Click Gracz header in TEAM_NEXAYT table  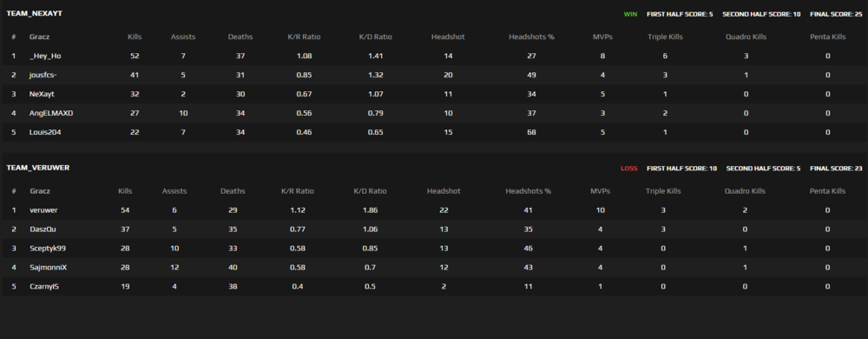coord(39,37)
